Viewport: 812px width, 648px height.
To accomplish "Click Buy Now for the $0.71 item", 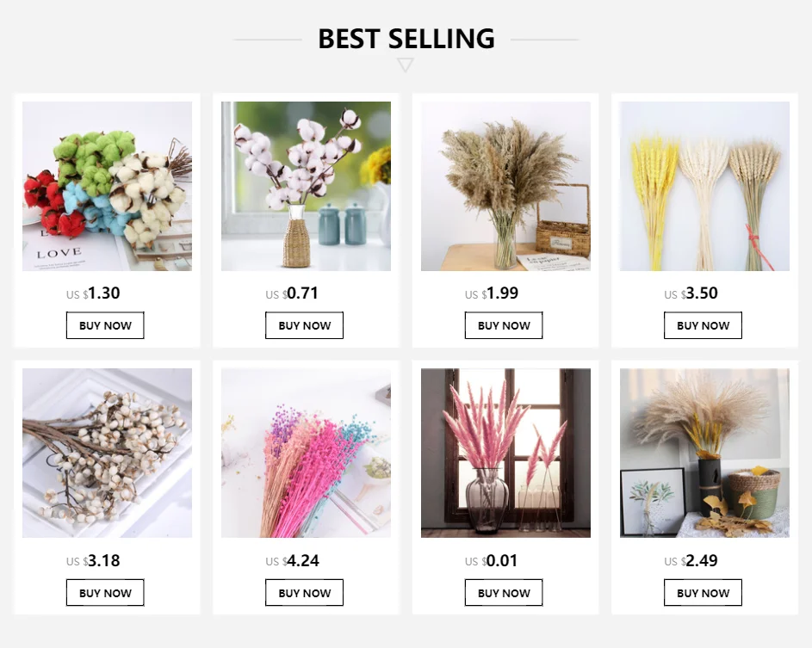I will [305, 325].
